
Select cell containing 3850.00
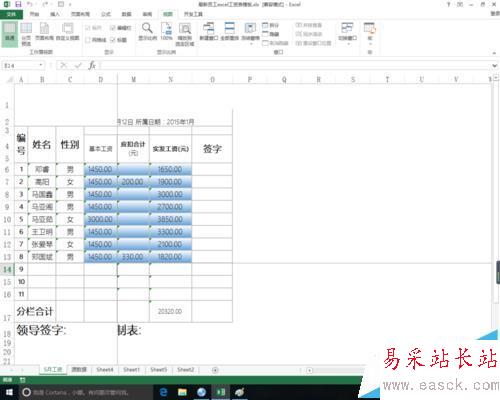click(171, 219)
